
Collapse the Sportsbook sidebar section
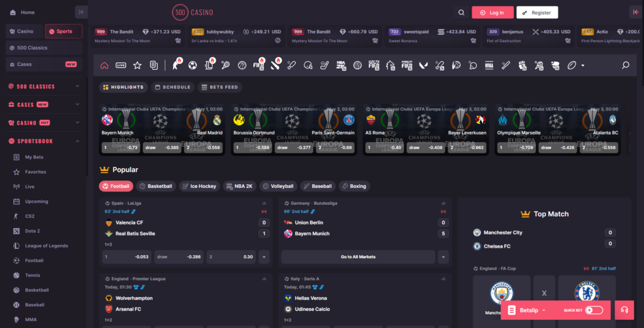click(77, 141)
